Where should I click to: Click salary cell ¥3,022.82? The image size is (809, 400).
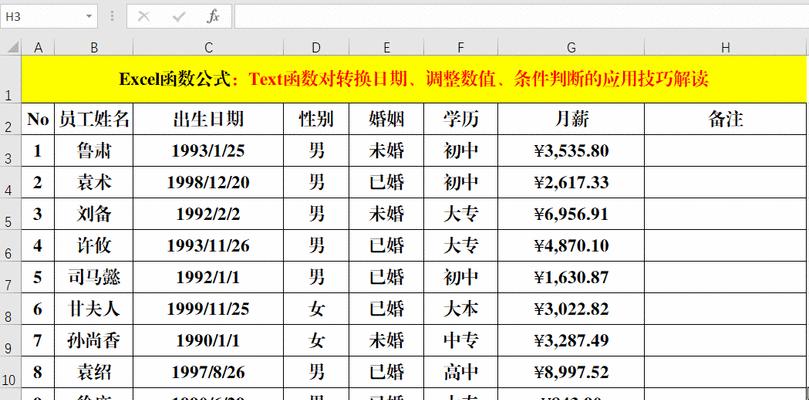pyautogui.click(x=571, y=309)
